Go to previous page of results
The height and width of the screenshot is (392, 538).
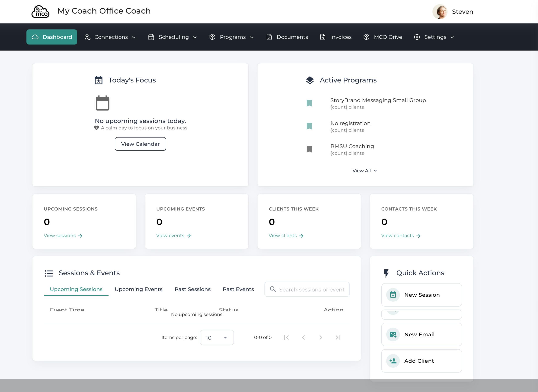303,337
